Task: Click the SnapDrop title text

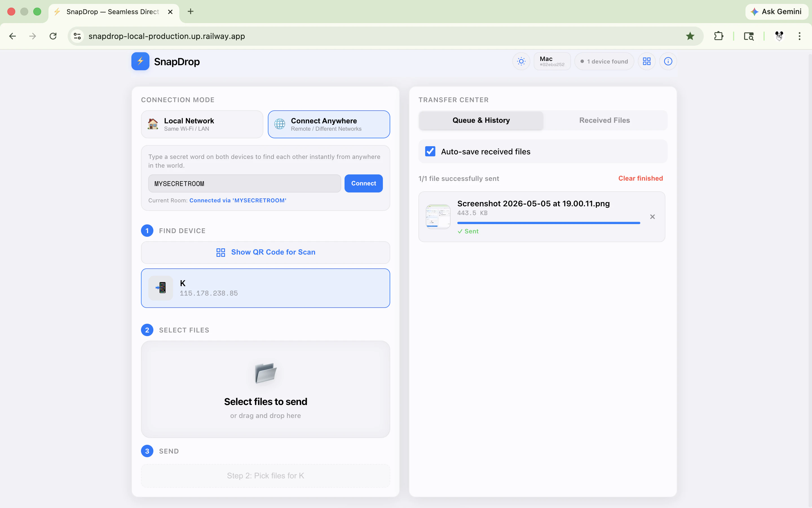Action: [x=177, y=62]
